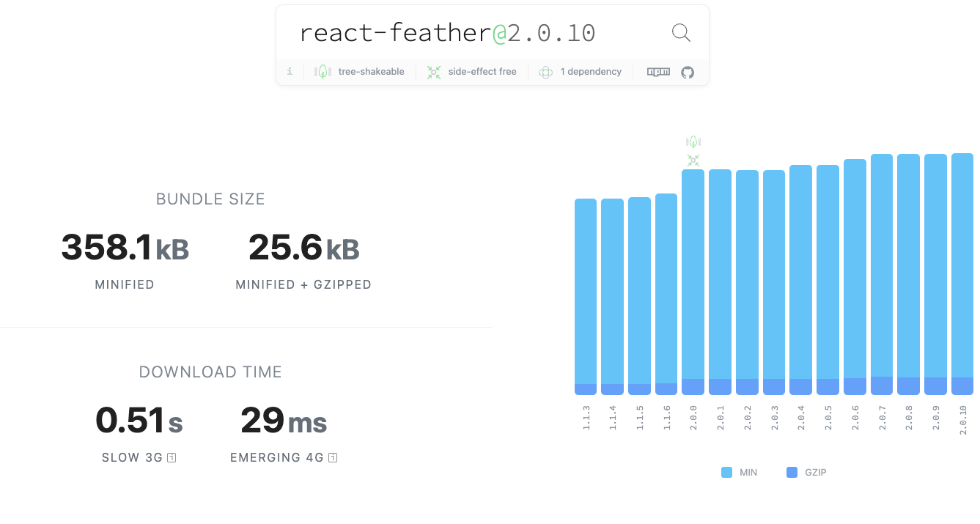
Task: Open the GitHub repository icon
Action: (688, 72)
